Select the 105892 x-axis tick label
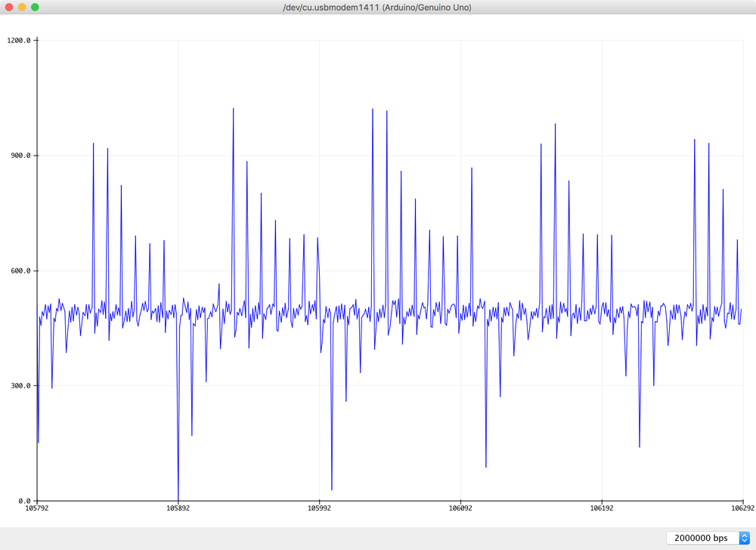Viewport: 756px width, 550px height. (x=178, y=509)
